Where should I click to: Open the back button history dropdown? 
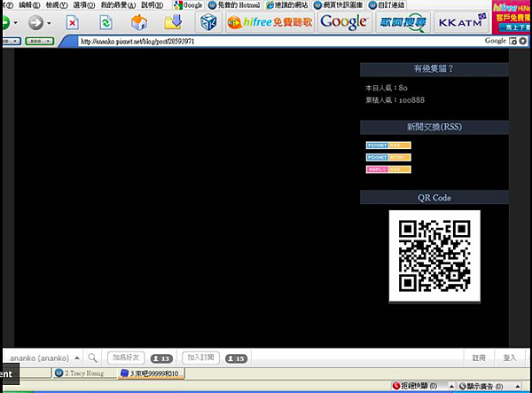pos(15,23)
